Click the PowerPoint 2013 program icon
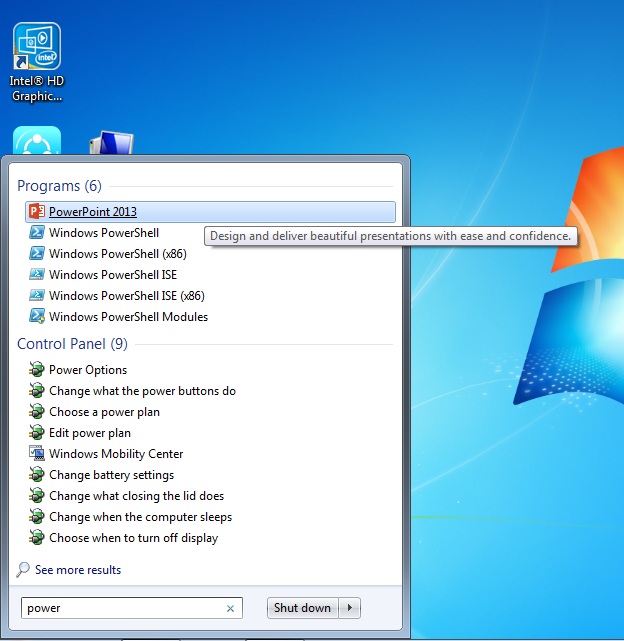 (37, 211)
